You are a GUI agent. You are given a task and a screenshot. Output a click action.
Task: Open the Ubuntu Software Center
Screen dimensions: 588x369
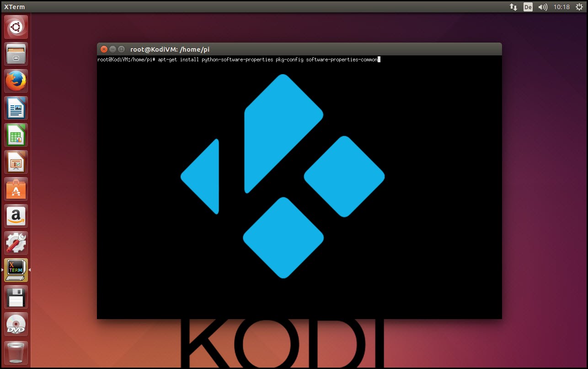[x=16, y=189]
